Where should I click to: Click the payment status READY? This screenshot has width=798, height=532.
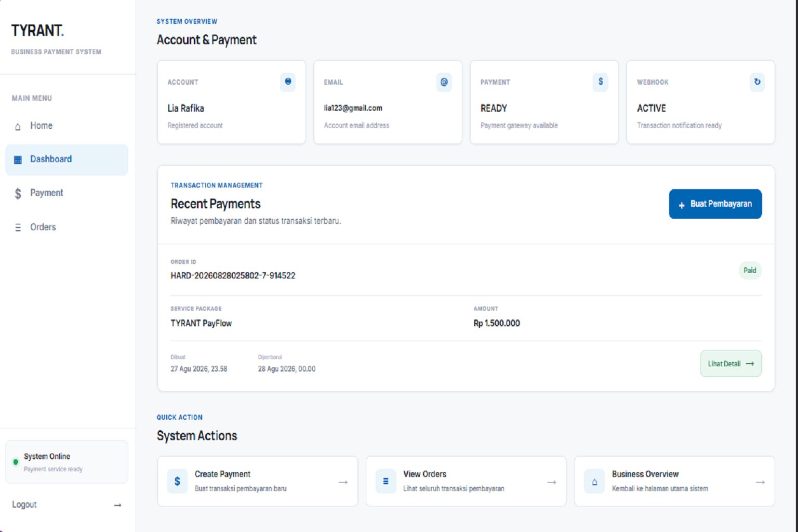494,108
